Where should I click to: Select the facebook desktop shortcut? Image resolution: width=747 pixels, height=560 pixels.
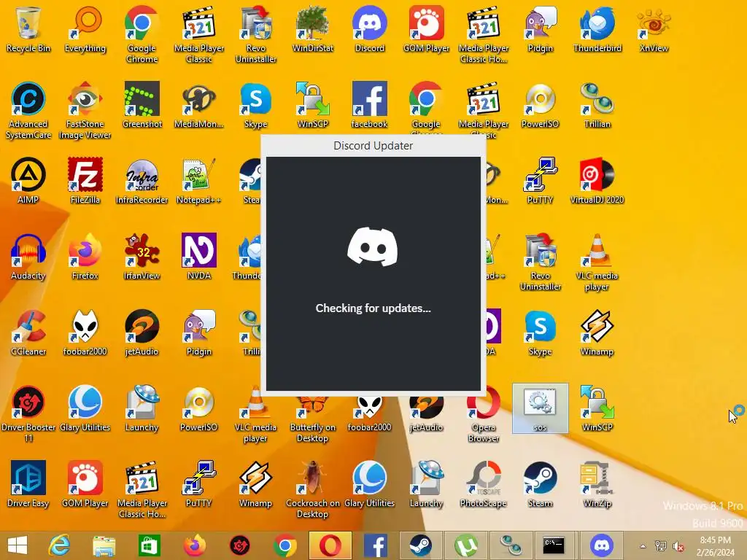pos(369,106)
